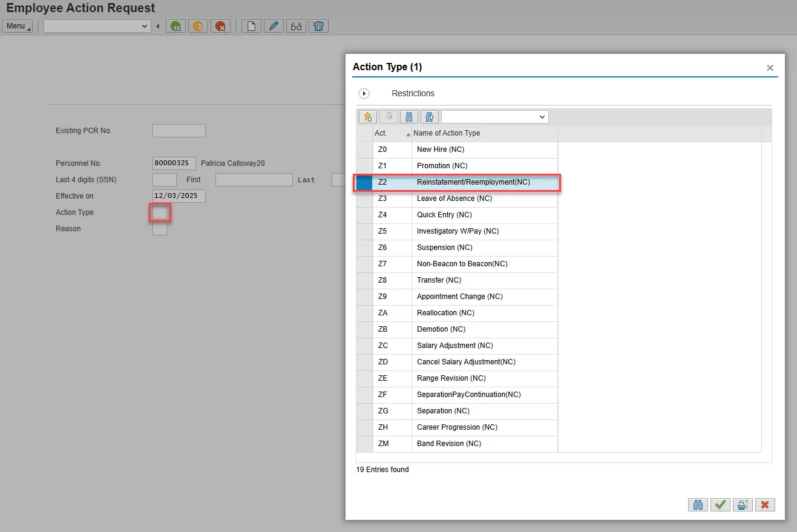Click the green checkmark to confirm selection
Image resolution: width=797 pixels, height=532 pixels.
pos(720,505)
